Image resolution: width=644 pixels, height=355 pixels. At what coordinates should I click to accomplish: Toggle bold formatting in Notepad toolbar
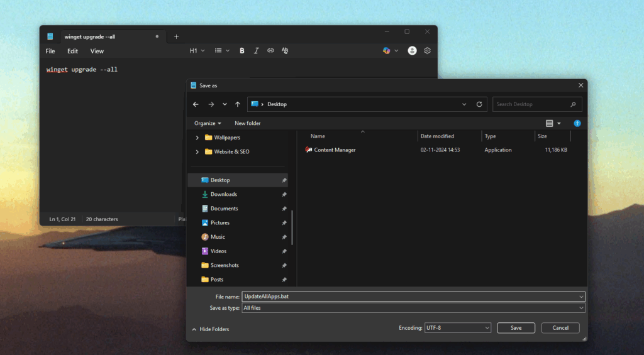click(242, 51)
